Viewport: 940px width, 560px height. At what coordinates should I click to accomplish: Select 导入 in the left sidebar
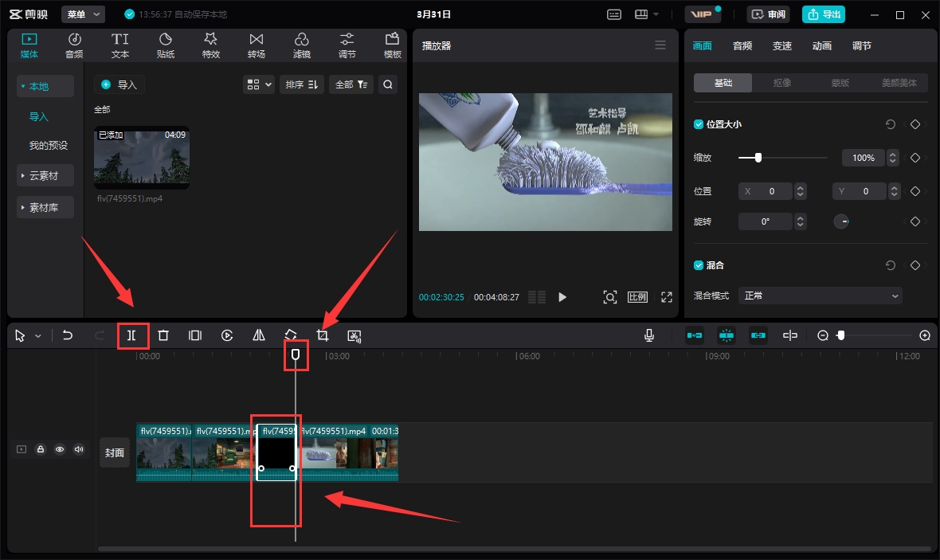[38, 116]
